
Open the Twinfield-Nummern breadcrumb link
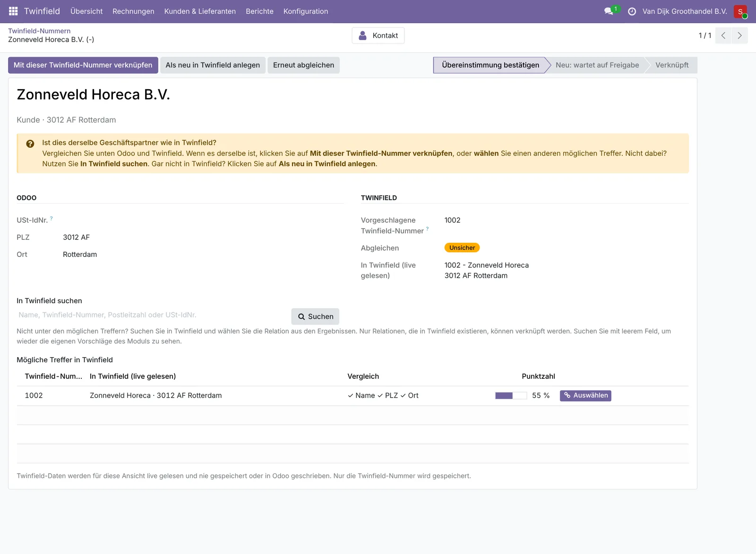pyautogui.click(x=39, y=31)
